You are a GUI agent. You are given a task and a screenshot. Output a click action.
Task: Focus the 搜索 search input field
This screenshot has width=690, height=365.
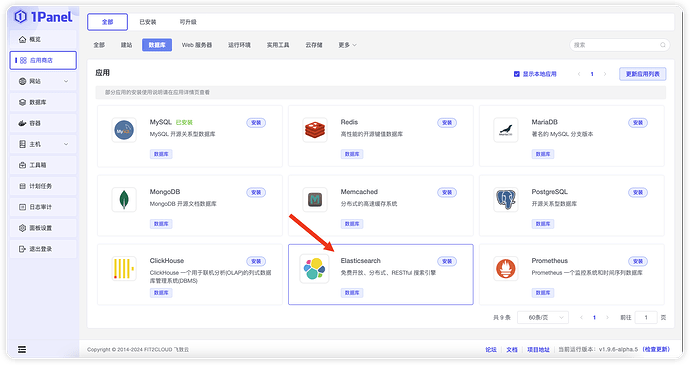[x=619, y=45]
